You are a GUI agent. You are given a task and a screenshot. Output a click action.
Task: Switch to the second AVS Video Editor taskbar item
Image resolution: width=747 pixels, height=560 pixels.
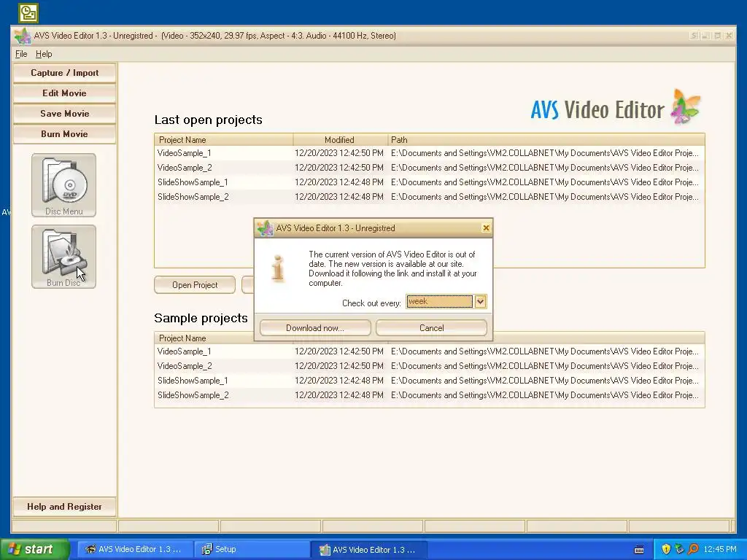tap(368, 550)
